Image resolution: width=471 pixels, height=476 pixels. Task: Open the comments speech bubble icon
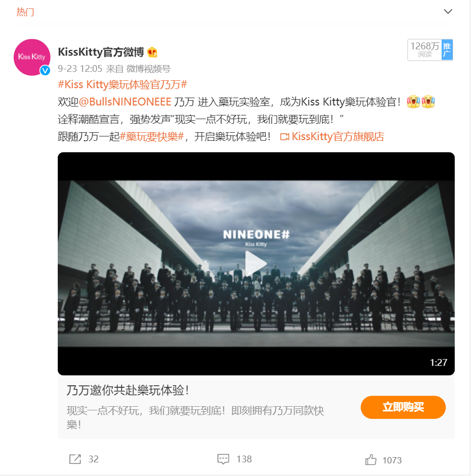click(223, 459)
